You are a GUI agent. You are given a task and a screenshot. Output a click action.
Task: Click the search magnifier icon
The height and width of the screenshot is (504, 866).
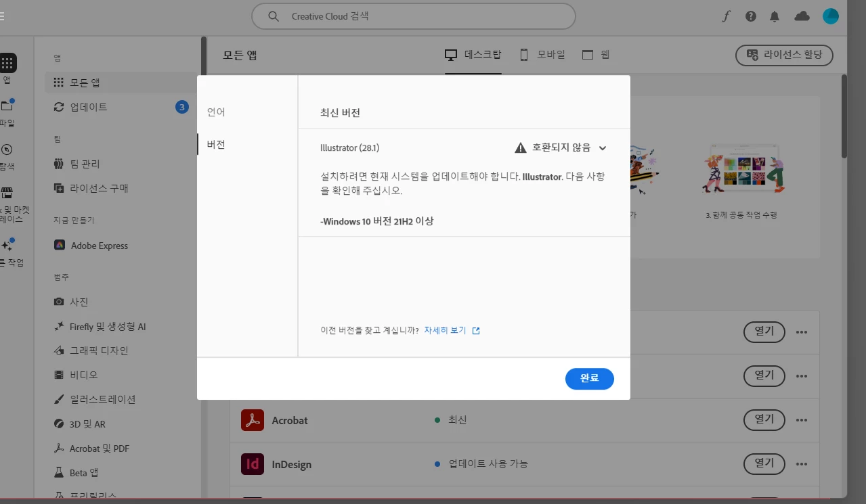(x=274, y=16)
